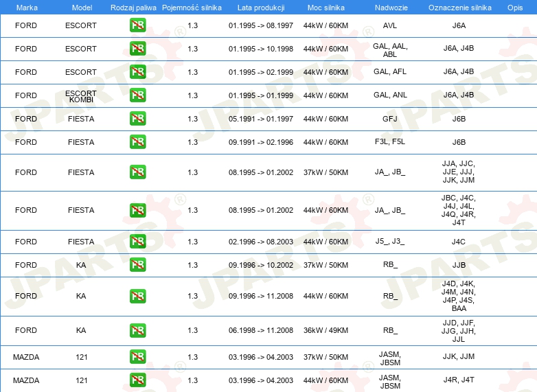
Task: Select the petrol icon in the Mazda 121 44kW row
Action: click(137, 380)
